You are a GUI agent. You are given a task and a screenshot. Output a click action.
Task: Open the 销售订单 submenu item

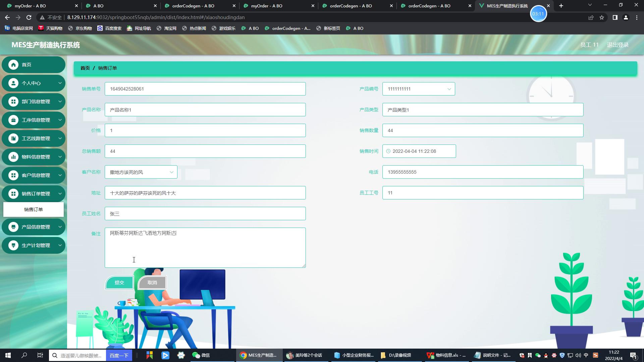point(33,209)
